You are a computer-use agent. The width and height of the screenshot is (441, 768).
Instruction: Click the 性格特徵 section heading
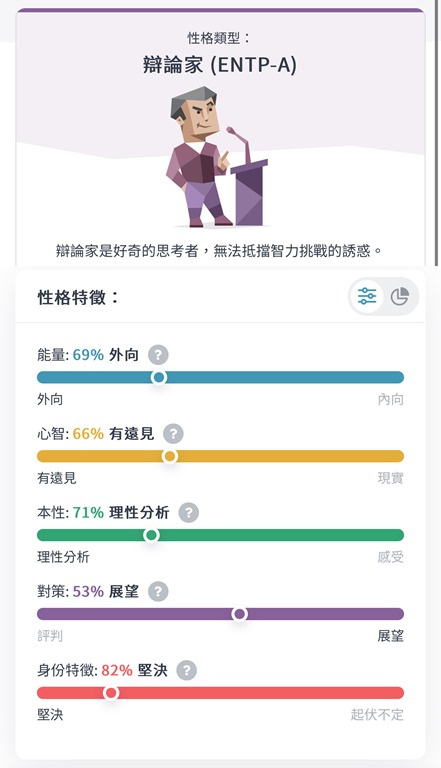point(78,297)
